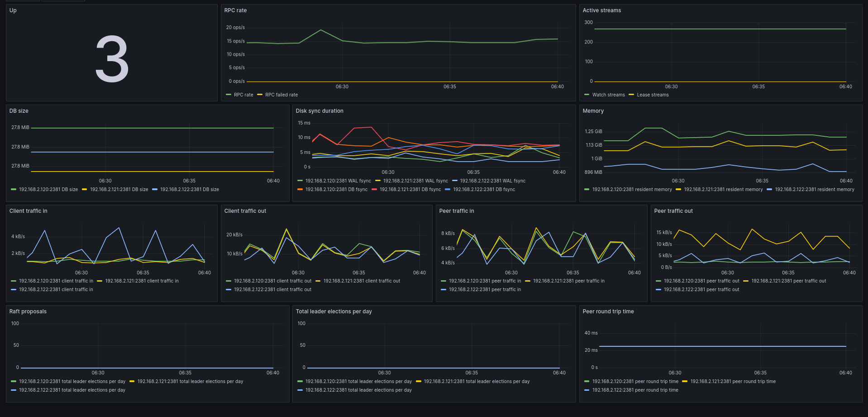Open the Disk sync duration panel menu
Image resolution: width=868 pixels, height=417 pixels.
pyautogui.click(x=320, y=110)
